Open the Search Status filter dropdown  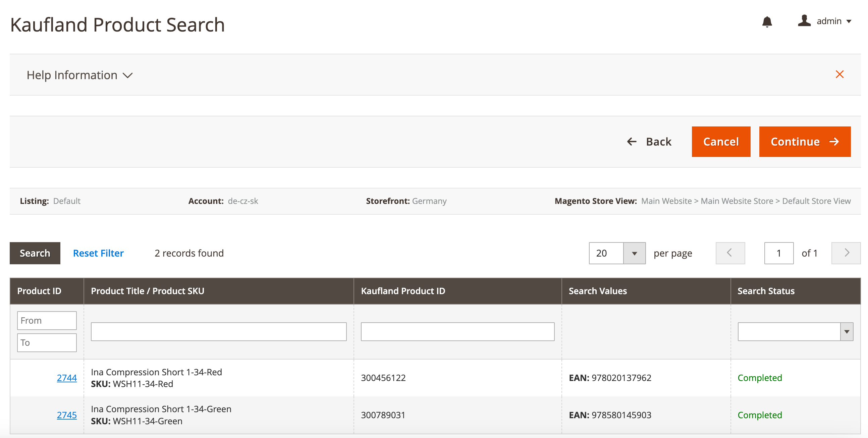[795, 332]
